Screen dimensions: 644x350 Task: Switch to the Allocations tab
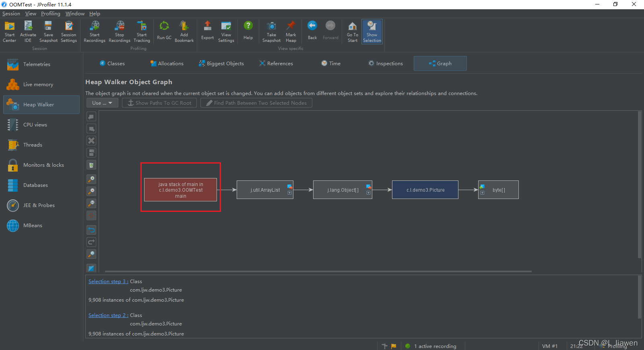[167, 64]
